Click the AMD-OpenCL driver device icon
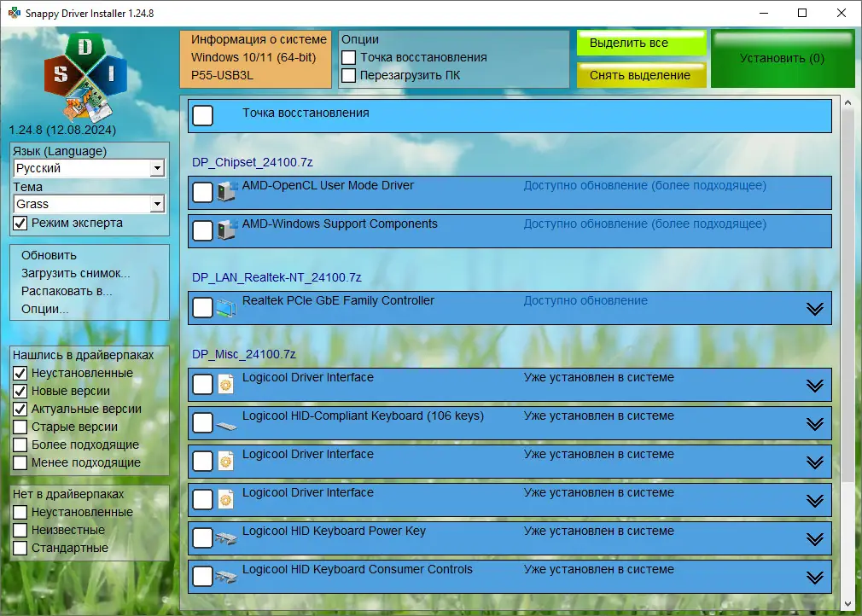 pos(228,192)
